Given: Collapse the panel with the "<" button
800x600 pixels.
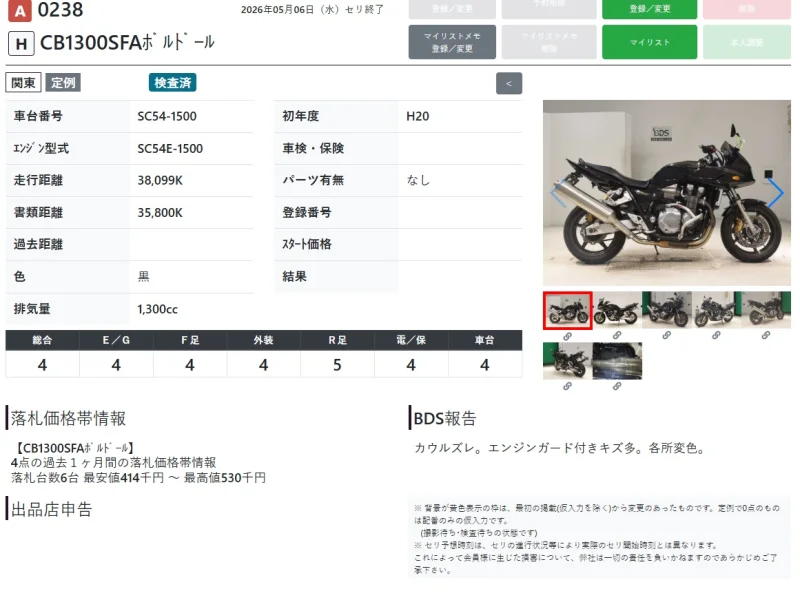Looking at the screenshot, I should (509, 84).
